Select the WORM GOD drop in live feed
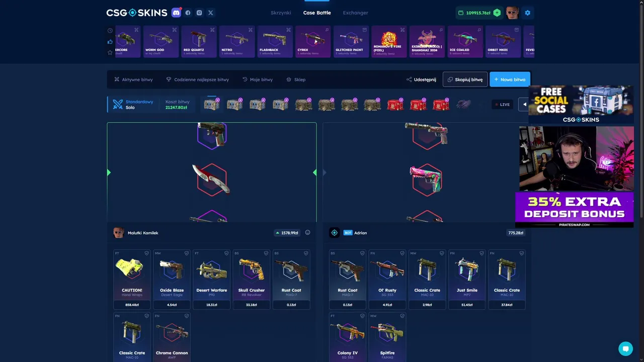The image size is (644, 362). [x=161, y=41]
